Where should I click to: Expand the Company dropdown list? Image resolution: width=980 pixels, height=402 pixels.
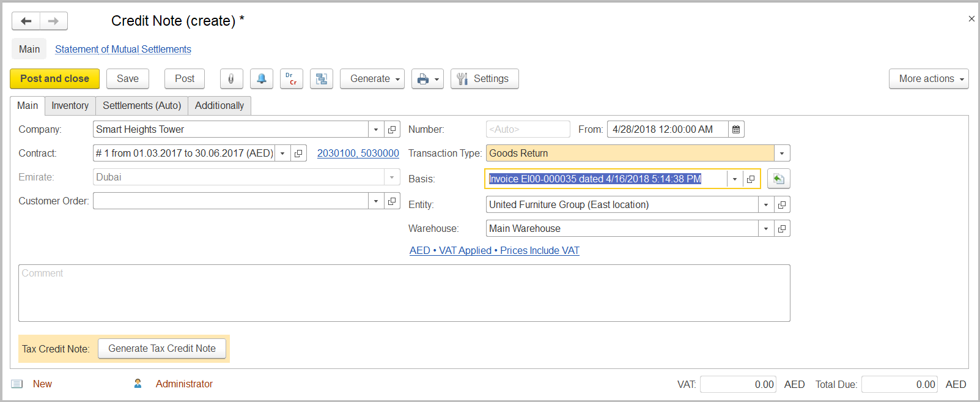(x=376, y=129)
